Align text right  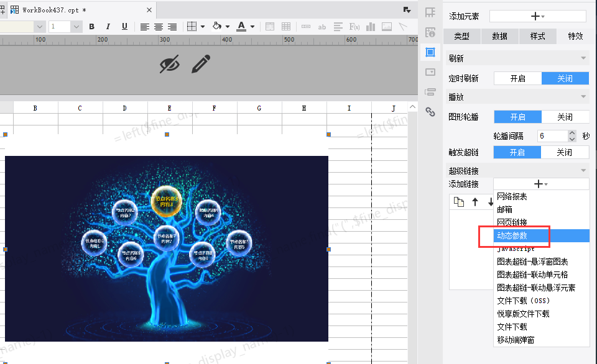click(x=172, y=27)
